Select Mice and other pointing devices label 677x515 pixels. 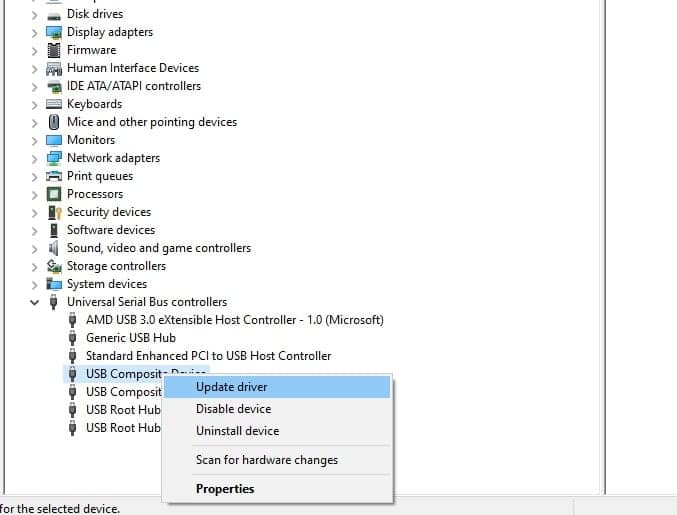(x=152, y=122)
